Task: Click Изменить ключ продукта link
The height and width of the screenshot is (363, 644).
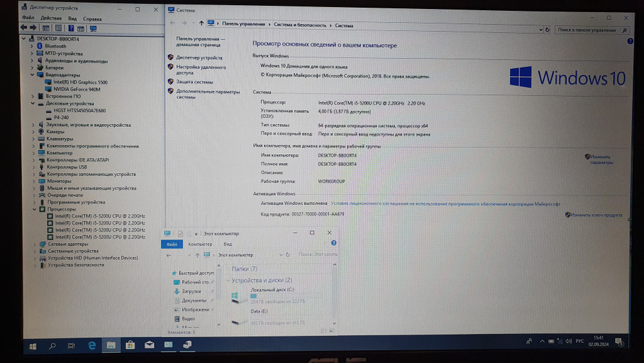Action: (x=596, y=215)
